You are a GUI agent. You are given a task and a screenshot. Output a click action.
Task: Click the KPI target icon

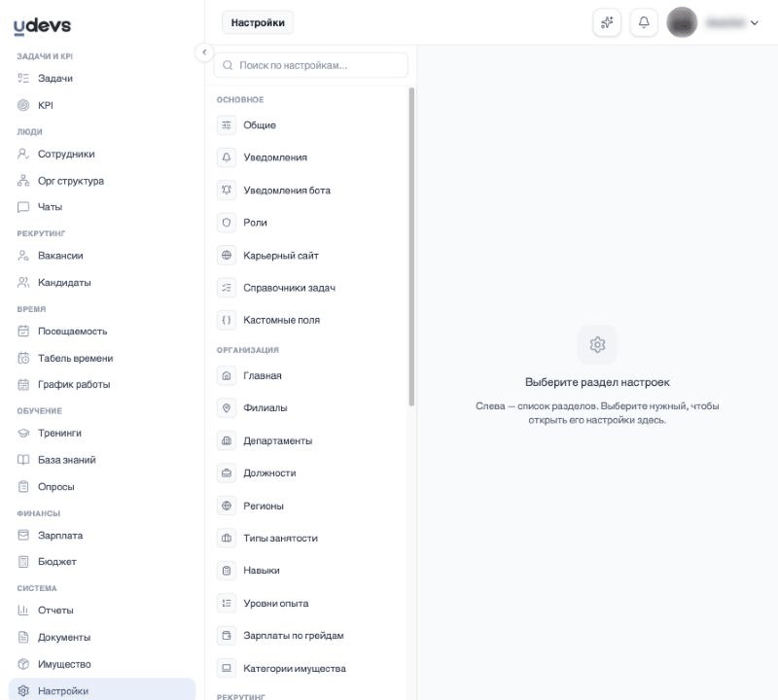[x=23, y=105]
